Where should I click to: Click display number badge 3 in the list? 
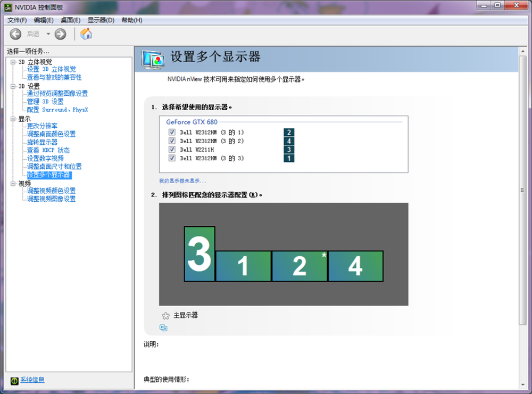(x=289, y=150)
